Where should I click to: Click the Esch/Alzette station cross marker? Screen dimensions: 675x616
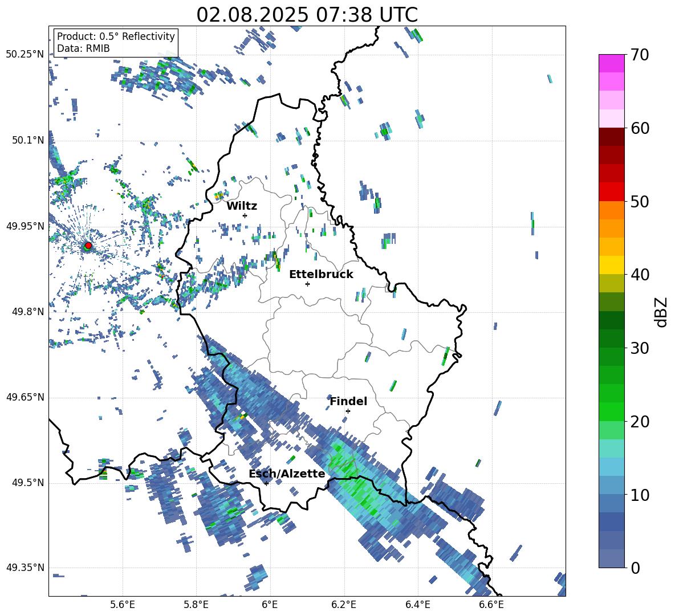pos(266,483)
